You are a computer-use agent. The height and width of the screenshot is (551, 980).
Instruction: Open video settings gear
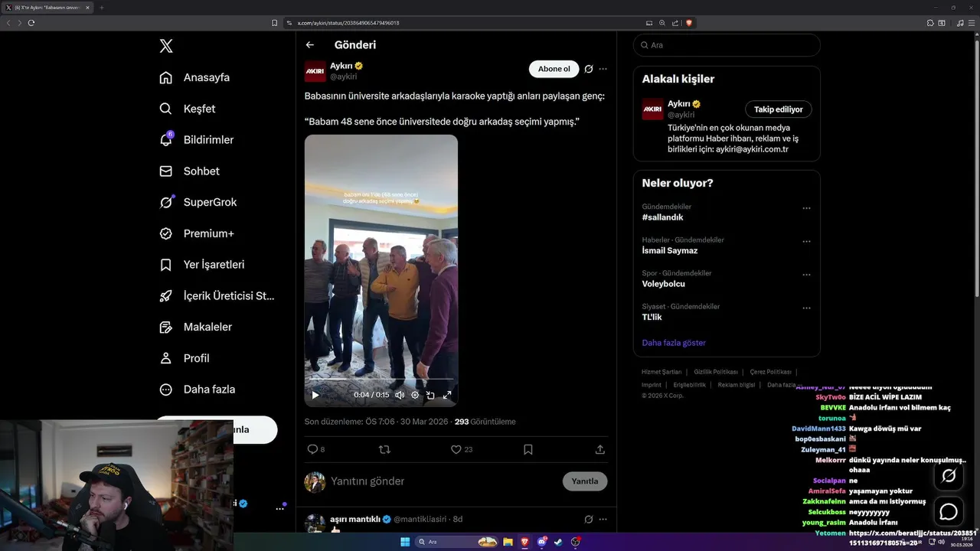click(x=415, y=395)
